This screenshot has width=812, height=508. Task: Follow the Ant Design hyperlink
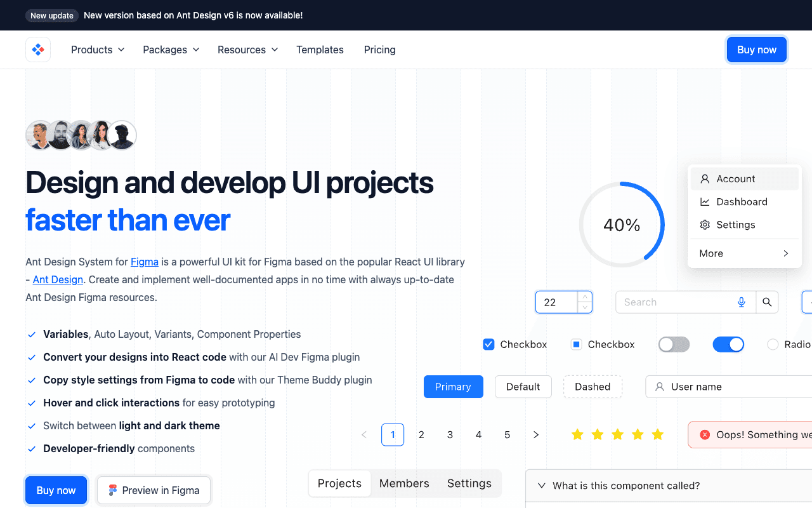point(58,279)
